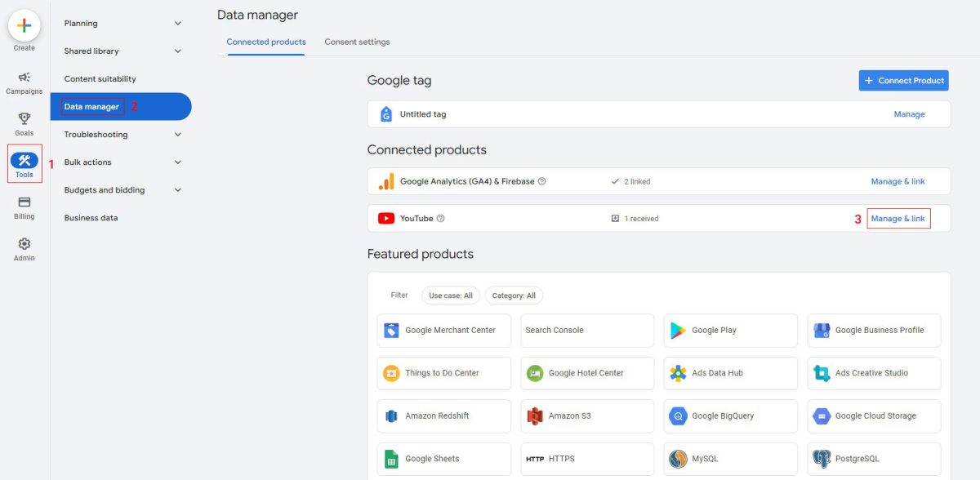The height and width of the screenshot is (480, 980).
Task: Click the Ads Data Hub icon
Action: tap(678, 373)
